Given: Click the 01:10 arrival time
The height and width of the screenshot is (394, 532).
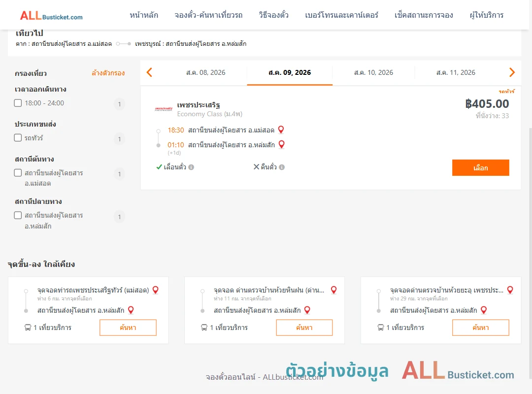Looking at the screenshot, I should tap(176, 145).
